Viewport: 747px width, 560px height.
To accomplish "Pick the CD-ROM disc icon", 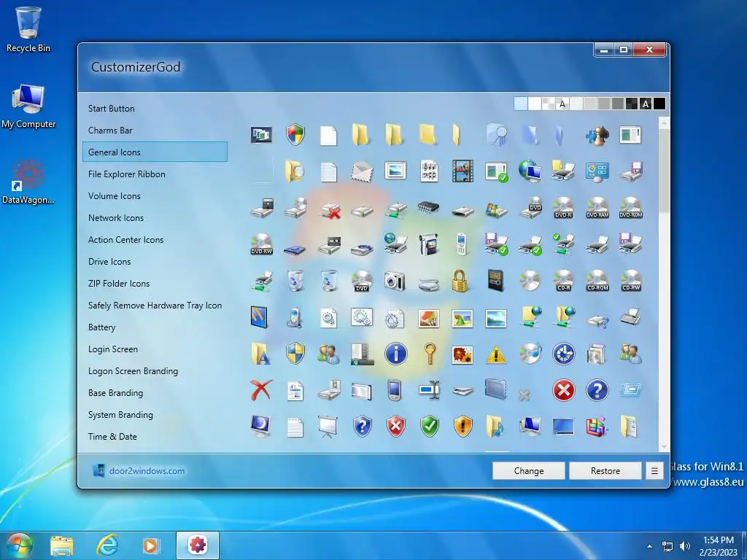I will (x=597, y=281).
